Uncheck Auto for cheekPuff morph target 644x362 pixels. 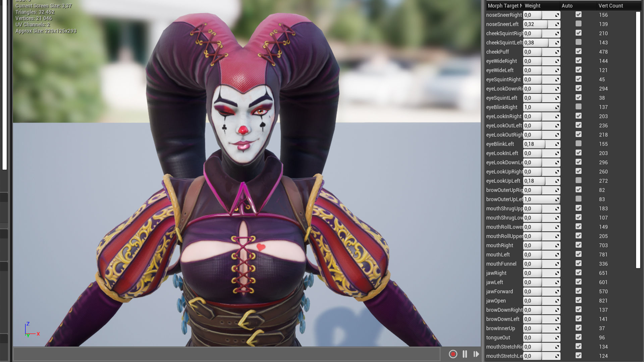[x=578, y=52]
